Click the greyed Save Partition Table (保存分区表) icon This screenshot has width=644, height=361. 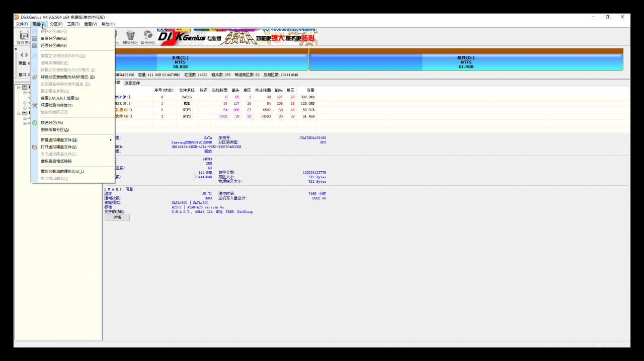[x=35, y=31]
